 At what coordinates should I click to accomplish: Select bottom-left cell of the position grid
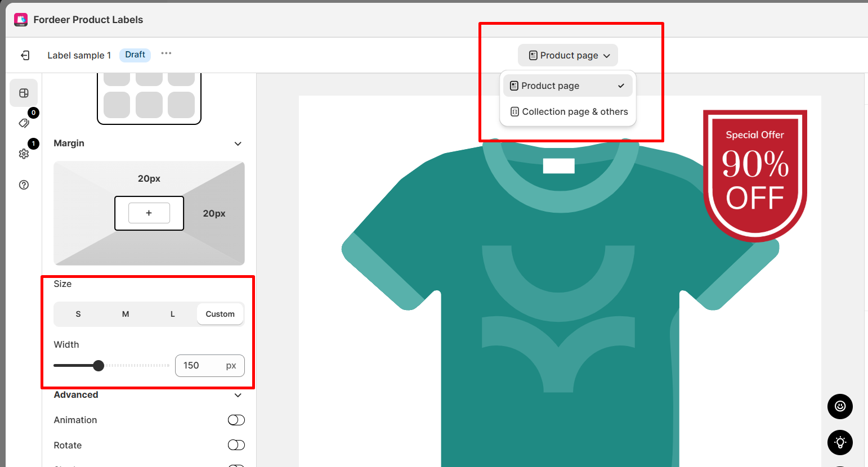click(x=117, y=105)
